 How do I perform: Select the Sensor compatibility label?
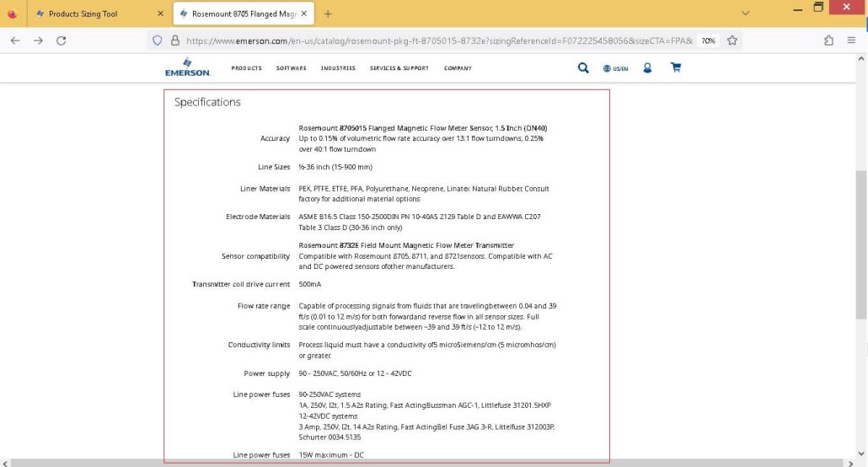(255, 256)
